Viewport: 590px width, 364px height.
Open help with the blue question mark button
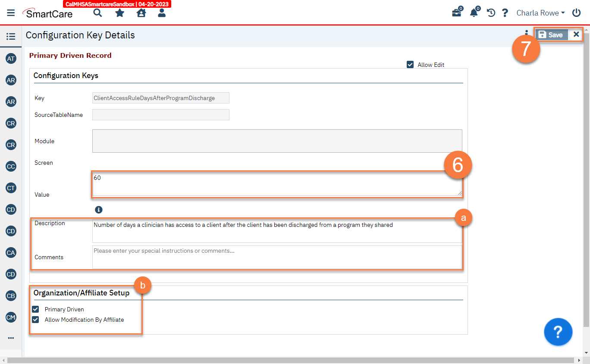[x=558, y=332]
